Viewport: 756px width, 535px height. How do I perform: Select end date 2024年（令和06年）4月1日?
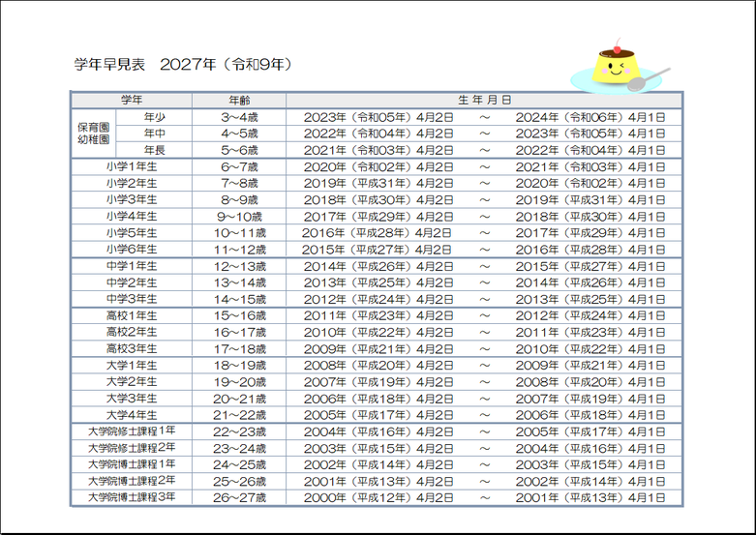click(590, 117)
